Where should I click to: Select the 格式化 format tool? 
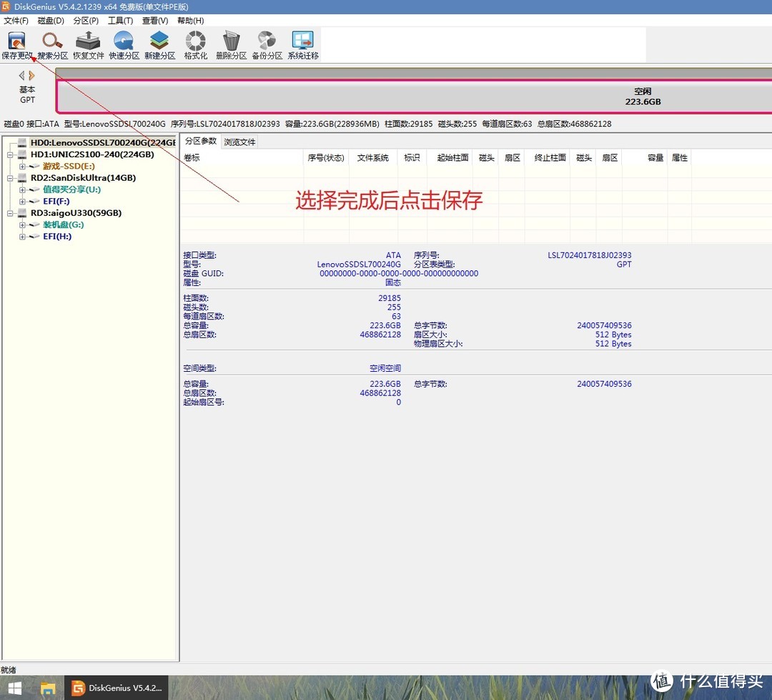[195, 44]
